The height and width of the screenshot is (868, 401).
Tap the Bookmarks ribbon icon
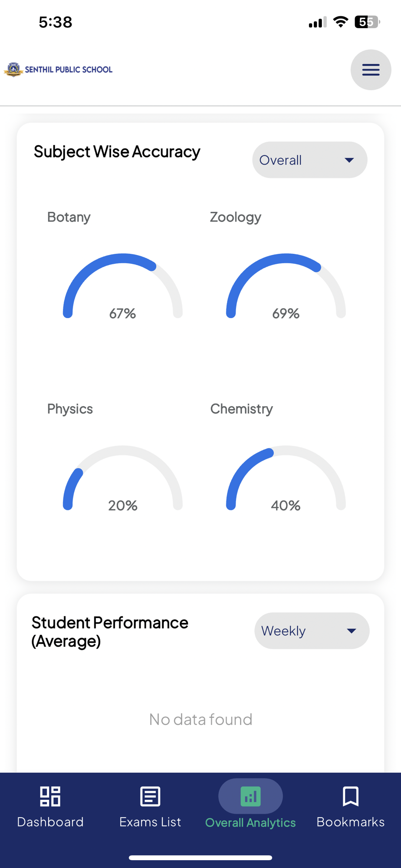pyautogui.click(x=350, y=796)
